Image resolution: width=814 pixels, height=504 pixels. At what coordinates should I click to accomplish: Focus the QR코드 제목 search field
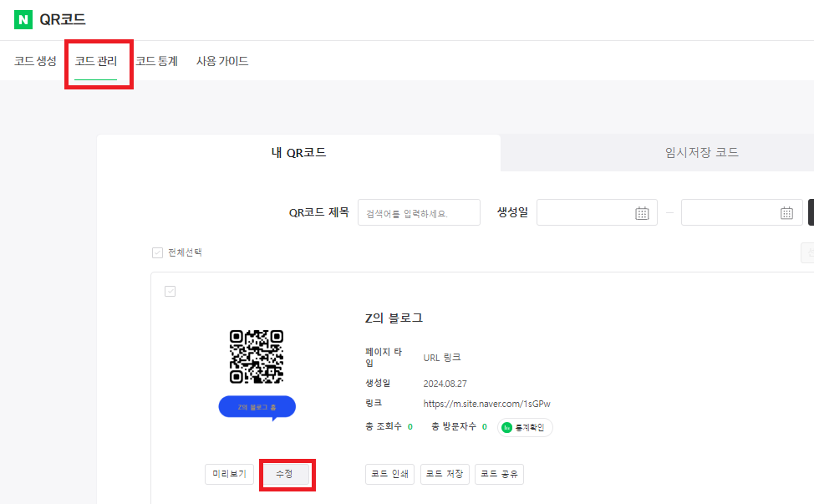click(x=419, y=212)
